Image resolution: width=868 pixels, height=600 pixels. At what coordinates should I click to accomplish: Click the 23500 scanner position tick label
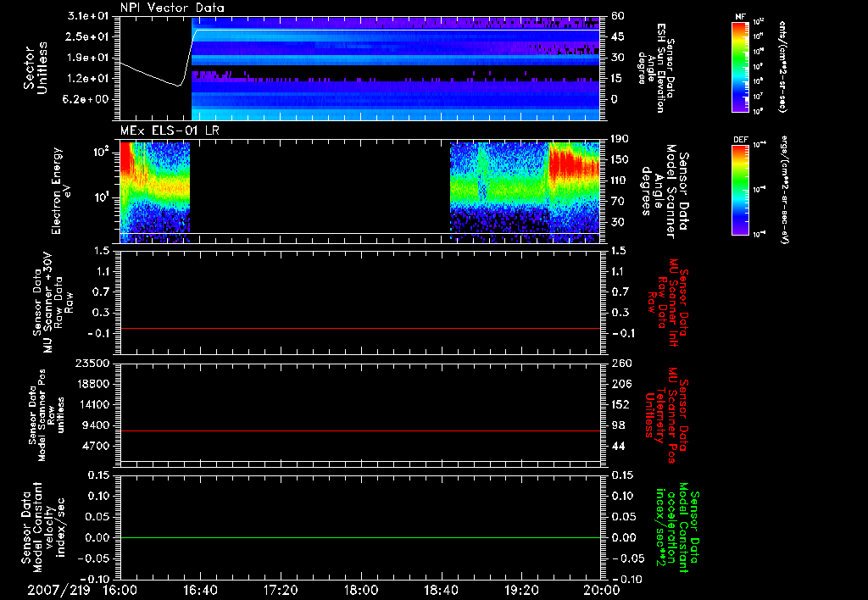click(x=92, y=363)
